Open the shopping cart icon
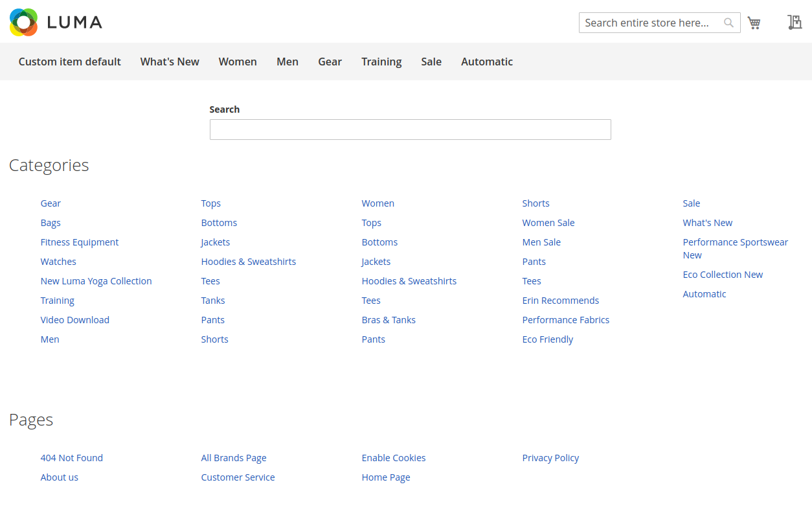 (754, 23)
